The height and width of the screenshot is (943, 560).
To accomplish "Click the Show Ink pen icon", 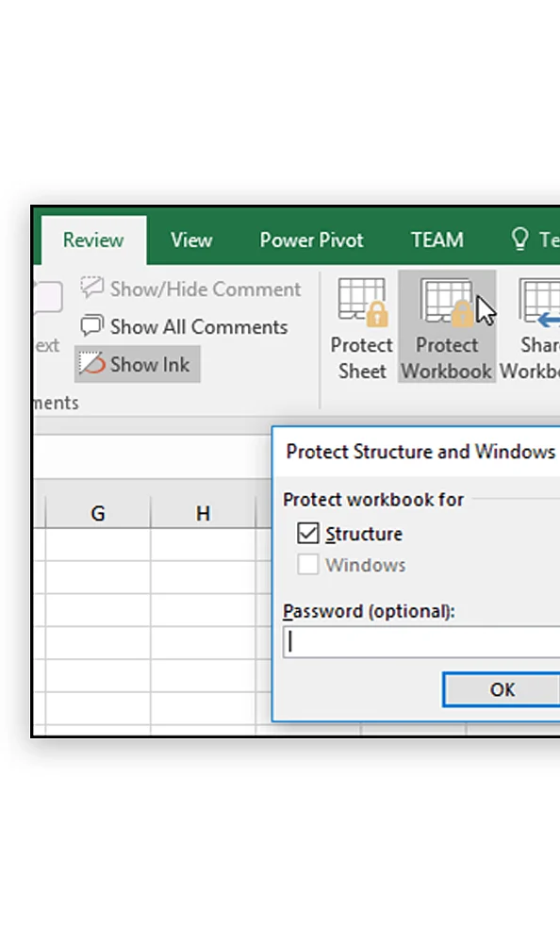I will tap(92, 363).
